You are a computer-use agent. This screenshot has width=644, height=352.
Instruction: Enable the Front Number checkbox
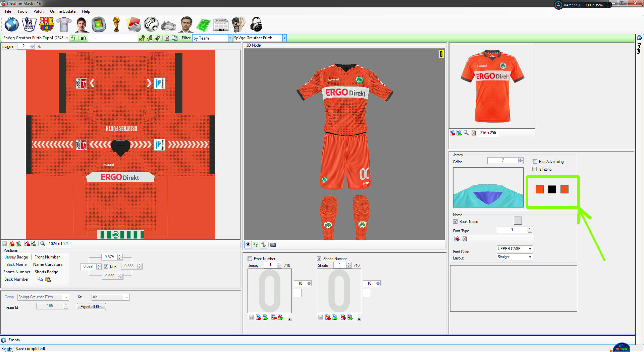[x=250, y=259]
